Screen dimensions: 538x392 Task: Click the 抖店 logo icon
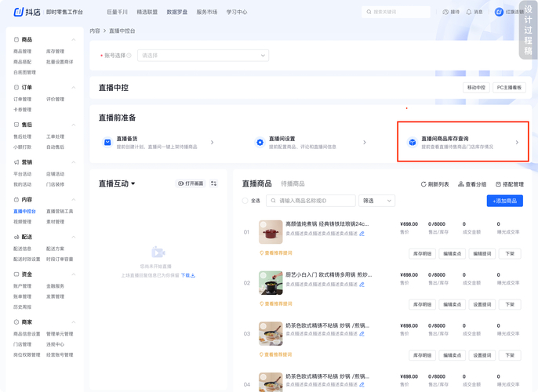pyautogui.click(x=19, y=12)
